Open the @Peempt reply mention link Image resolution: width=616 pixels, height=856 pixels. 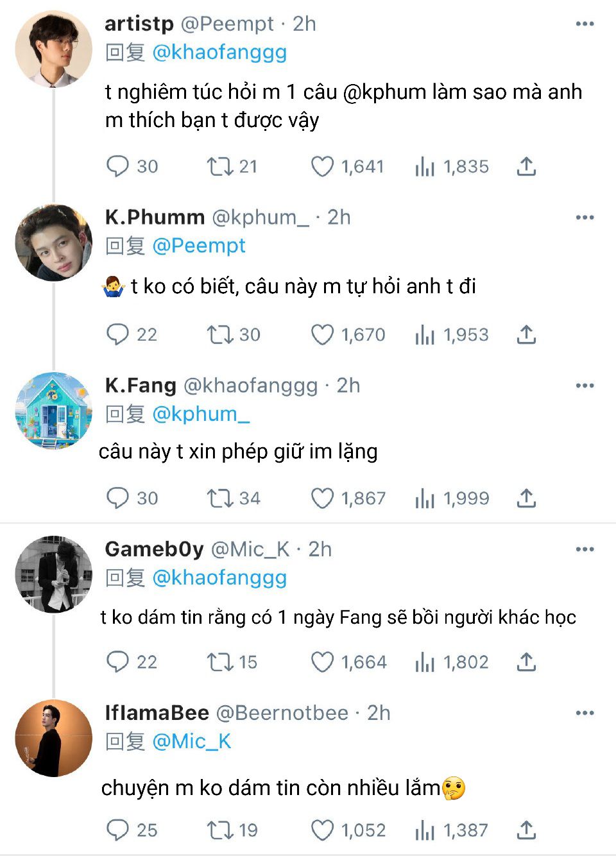pos(199,246)
